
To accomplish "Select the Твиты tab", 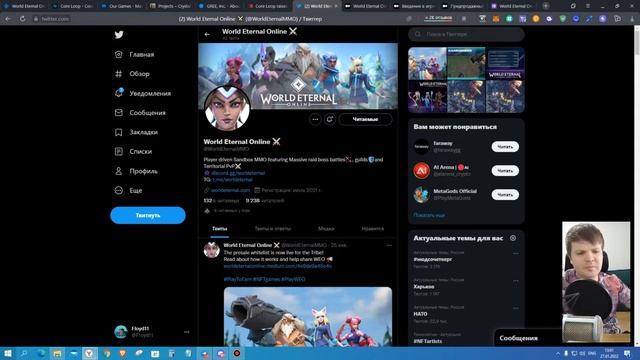I will (220, 229).
